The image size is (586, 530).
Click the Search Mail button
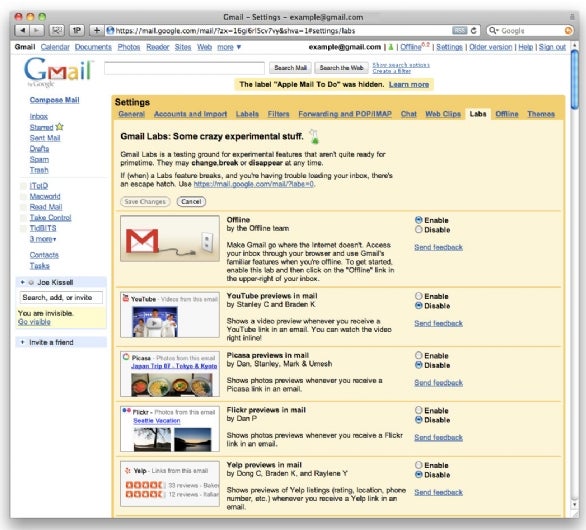(290, 68)
